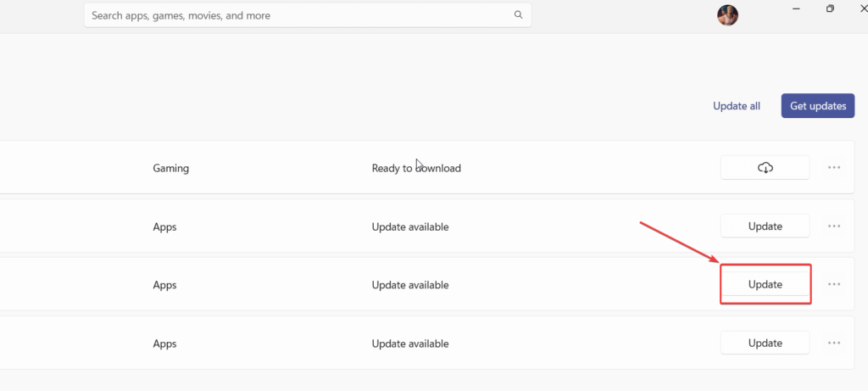Open the user profile avatar
868x391 pixels.
(727, 15)
